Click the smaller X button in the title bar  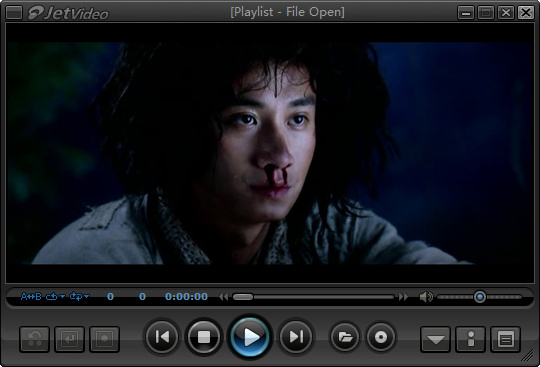tap(506, 13)
